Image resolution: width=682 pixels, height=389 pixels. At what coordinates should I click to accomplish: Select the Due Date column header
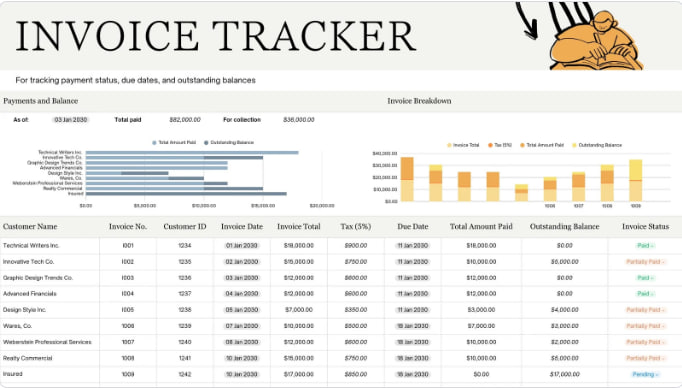[x=413, y=227]
